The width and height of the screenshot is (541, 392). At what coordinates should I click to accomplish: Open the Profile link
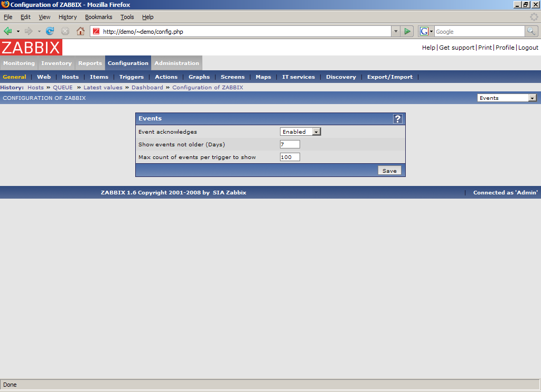[505, 48]
